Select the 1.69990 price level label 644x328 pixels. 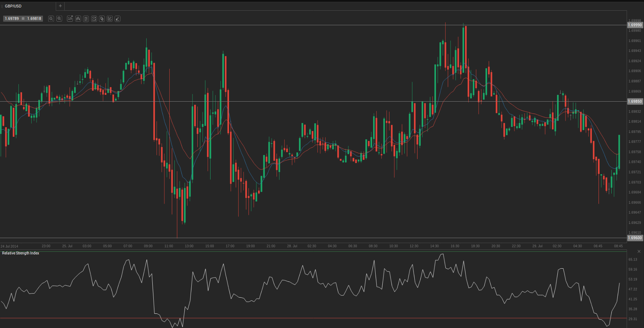coord(635,25)
